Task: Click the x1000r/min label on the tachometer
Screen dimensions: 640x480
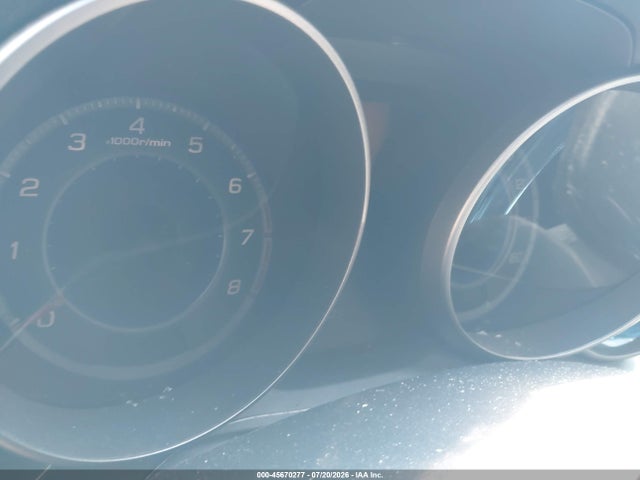Action: (138, 142)
